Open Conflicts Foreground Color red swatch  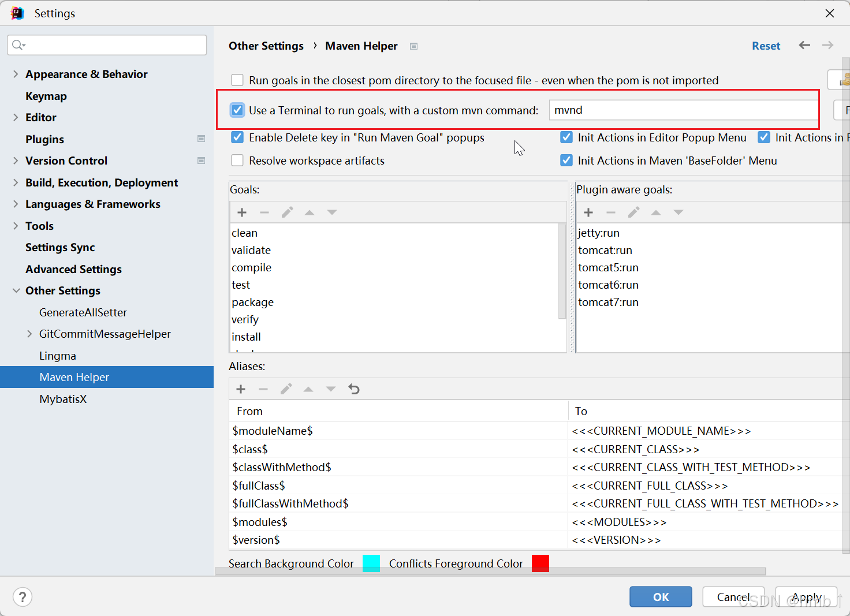540,563
